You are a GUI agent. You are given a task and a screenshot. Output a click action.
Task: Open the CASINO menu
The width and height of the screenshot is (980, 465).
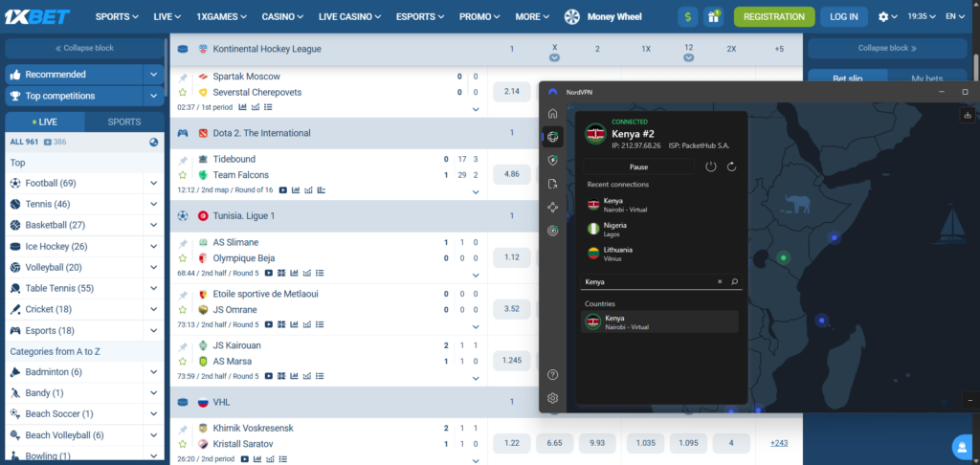coord(282,17)
